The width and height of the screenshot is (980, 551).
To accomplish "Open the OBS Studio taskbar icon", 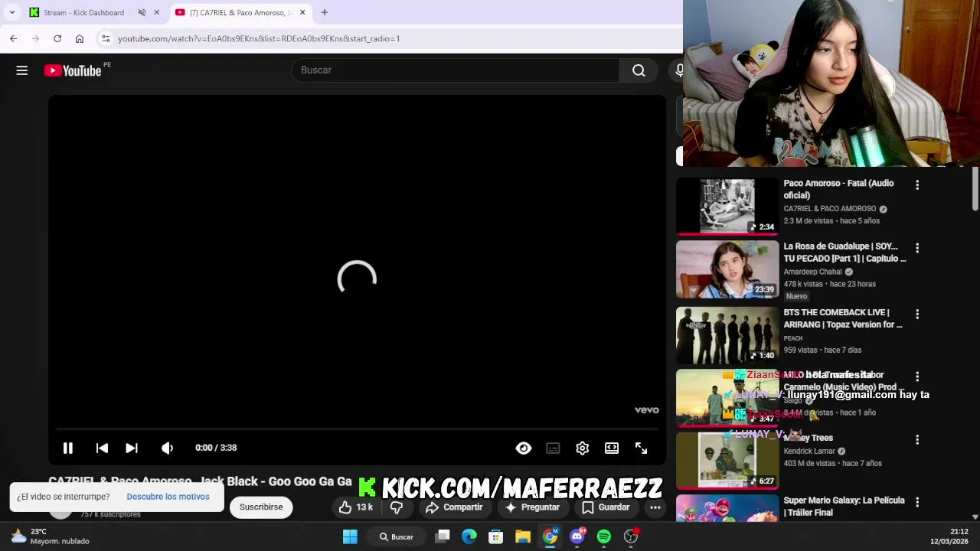I will point(631,537).
